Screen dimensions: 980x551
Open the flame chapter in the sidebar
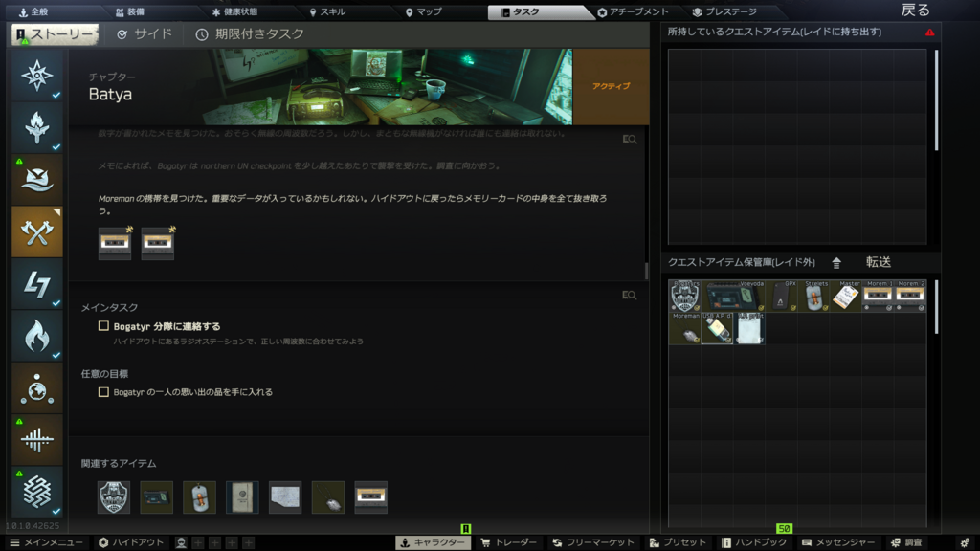click(x=37, y=336)
